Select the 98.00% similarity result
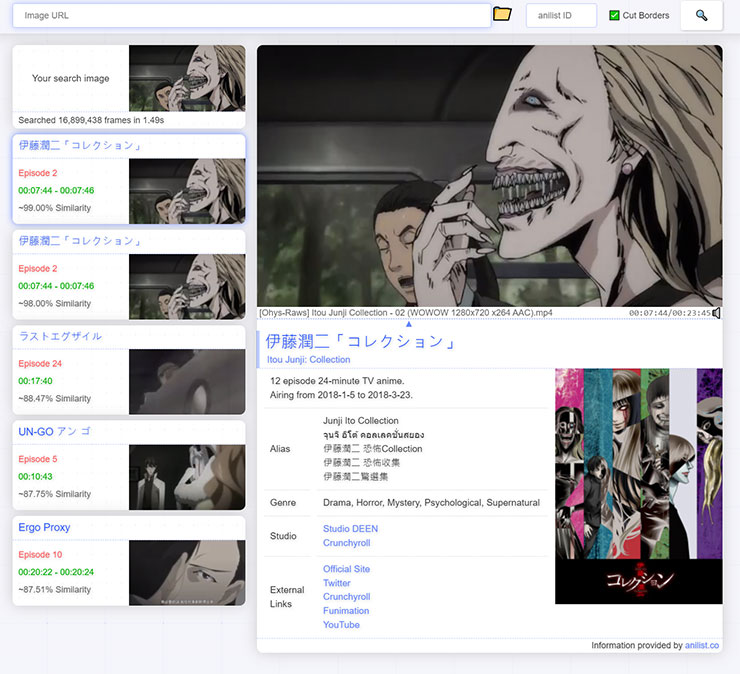Viewport: 740px width, 674px height. point(128,276)
